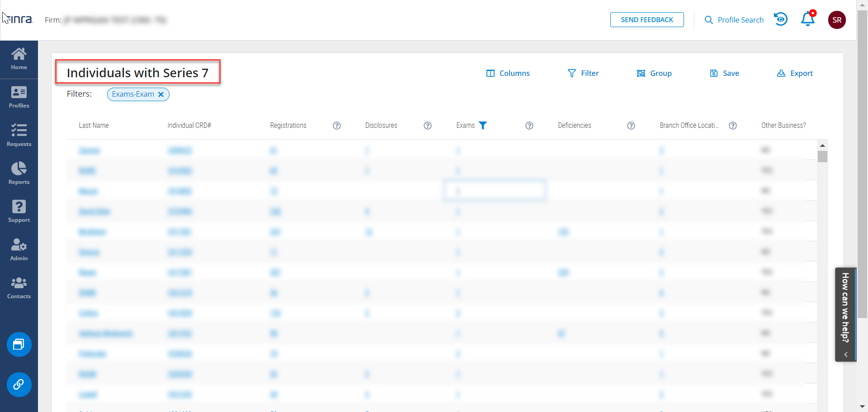Remove the Exams-Exam filter chip
Screen dimensions: 868x412
[x=161, y=94]
